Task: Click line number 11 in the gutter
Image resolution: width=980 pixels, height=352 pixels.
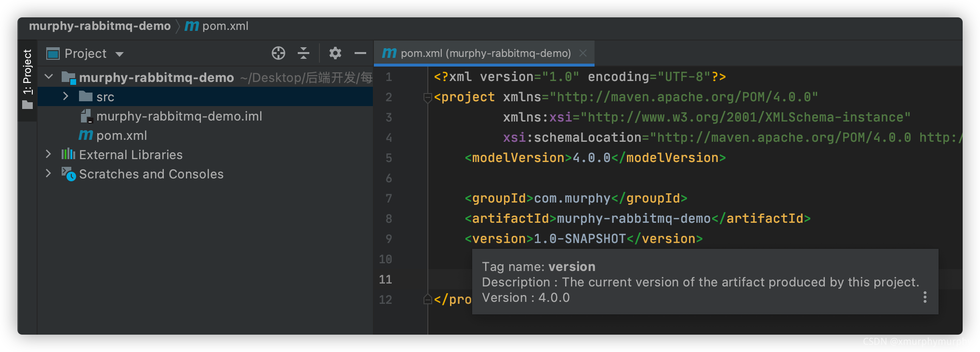Action: [385, 280]
